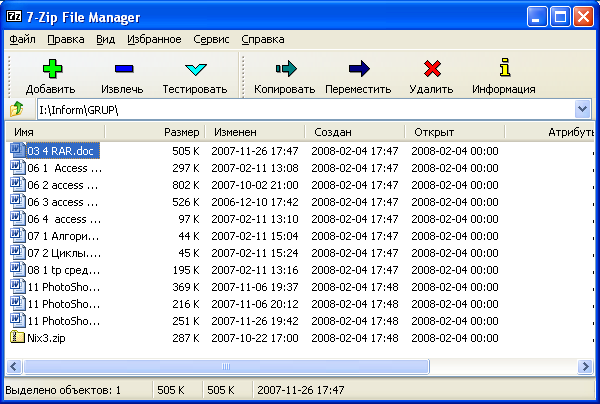Click the Word icon of 526 K file
Screen dimensions: 600x404
click(x=18, y=201)
